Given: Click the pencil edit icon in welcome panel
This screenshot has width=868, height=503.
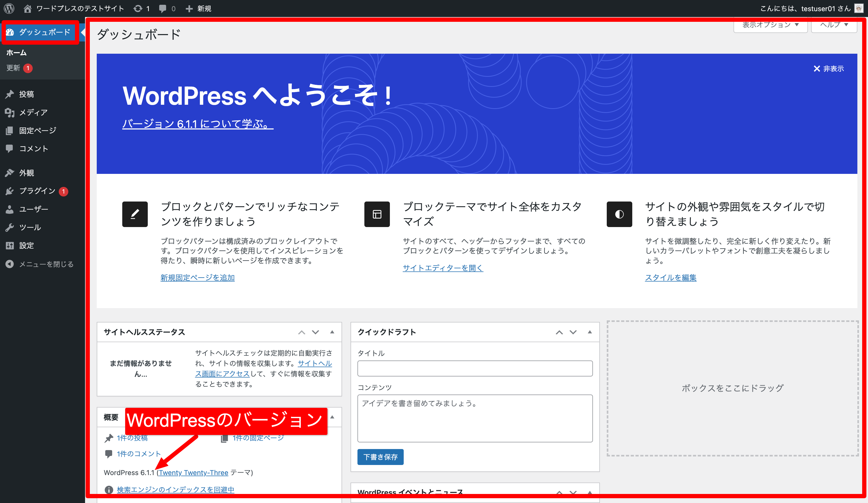Looking at the screenshot, I should [x=135, y=214].
